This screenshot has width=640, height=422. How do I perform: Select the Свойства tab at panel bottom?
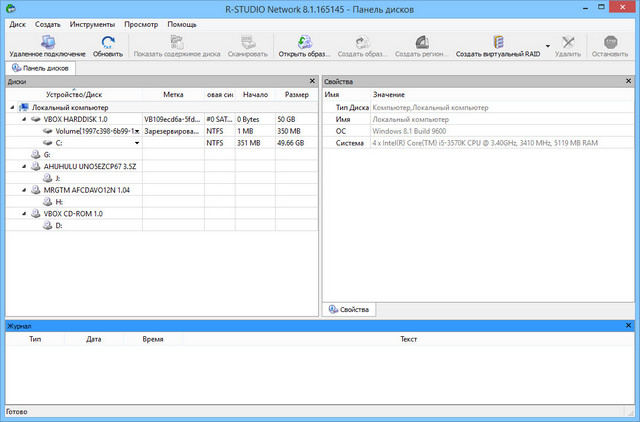click(350, 310)
